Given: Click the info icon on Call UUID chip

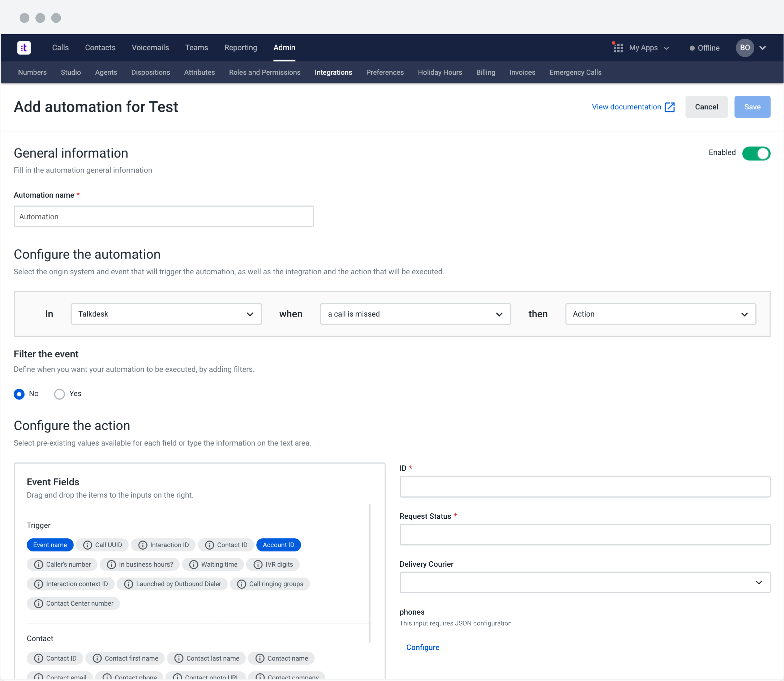Looking at the screenshot, I should point(87,545).
